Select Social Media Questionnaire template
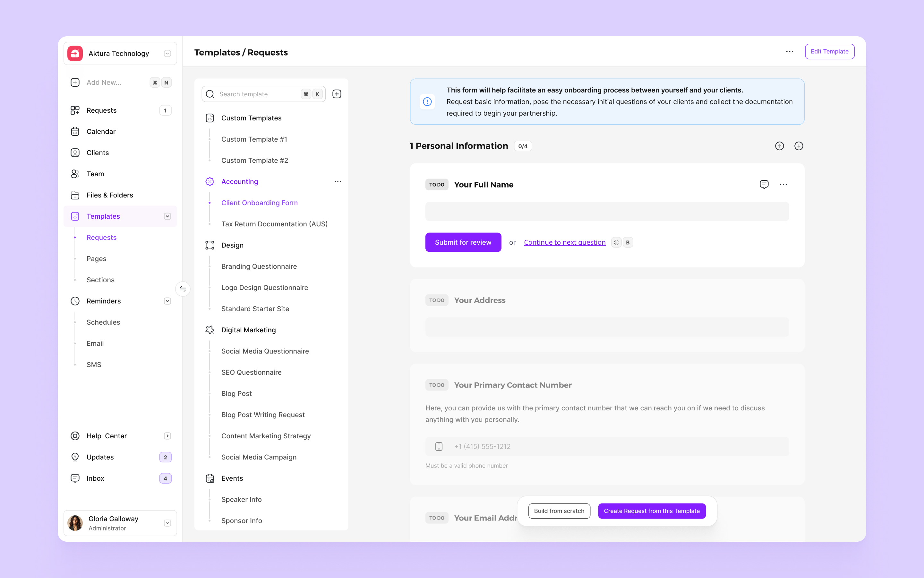Image resolution: width=924 pixels, height=578 pixels. pos(265,351)
